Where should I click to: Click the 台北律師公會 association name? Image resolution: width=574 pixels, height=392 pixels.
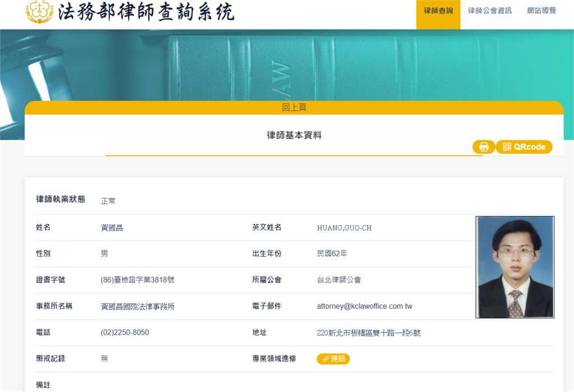[x=339, y=280]
